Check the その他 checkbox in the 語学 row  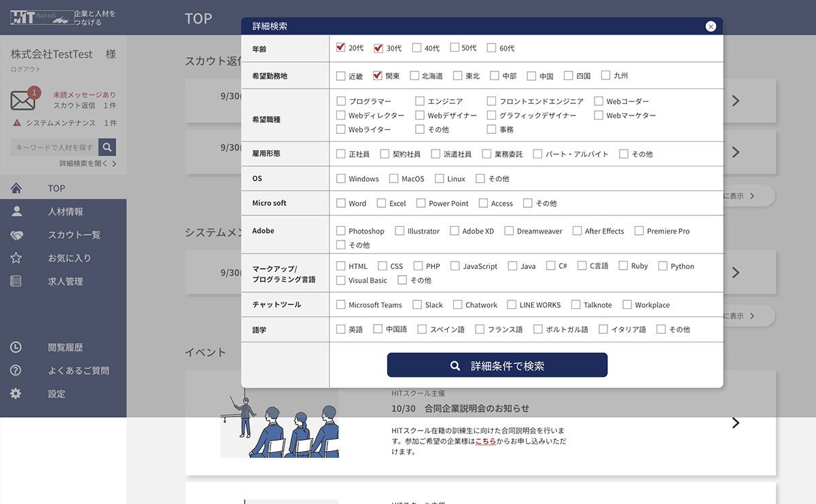click(x=661, y=329)
